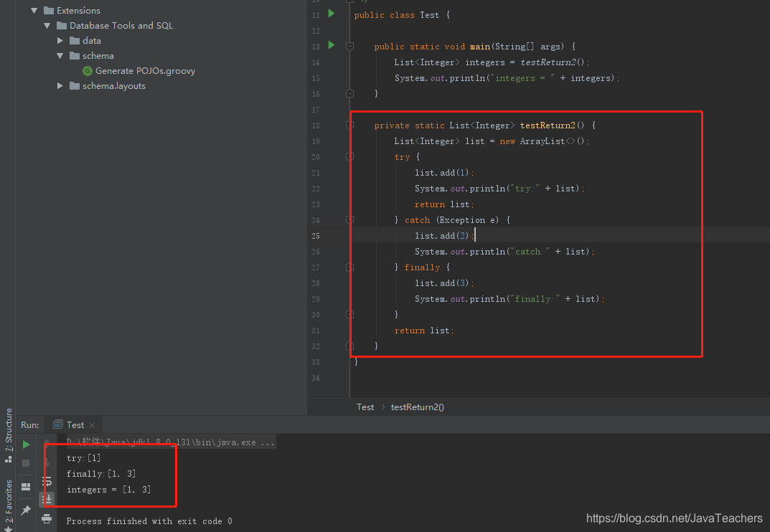Expand the schema.layouts folder arrow
Image resolution: width=770 pixels, height=532 pixels.
pos(60,85)
